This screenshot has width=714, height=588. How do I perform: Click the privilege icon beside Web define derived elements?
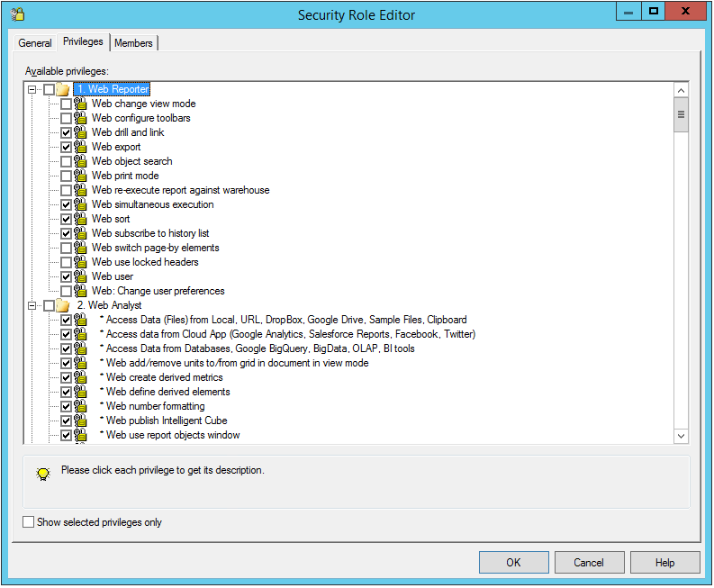[80, 392]
